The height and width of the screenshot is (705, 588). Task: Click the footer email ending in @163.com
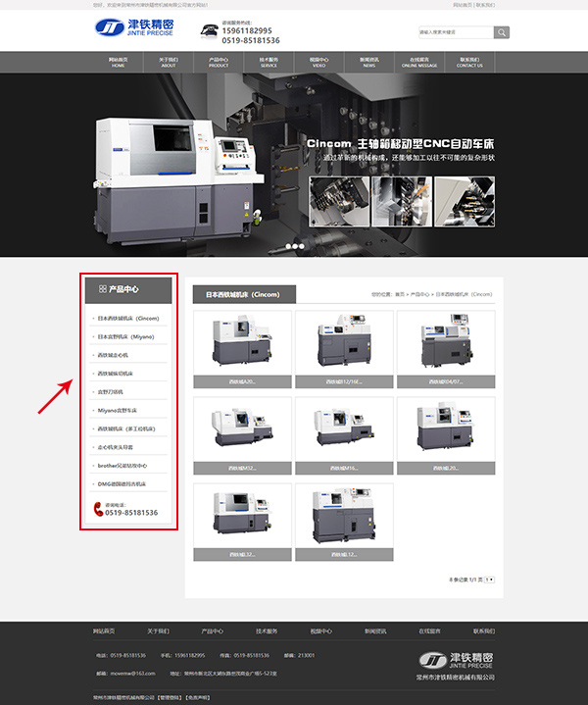133,674
